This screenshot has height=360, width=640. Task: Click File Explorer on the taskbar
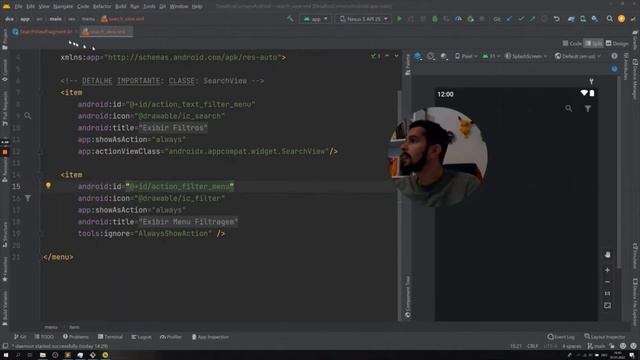pos(42,356)
